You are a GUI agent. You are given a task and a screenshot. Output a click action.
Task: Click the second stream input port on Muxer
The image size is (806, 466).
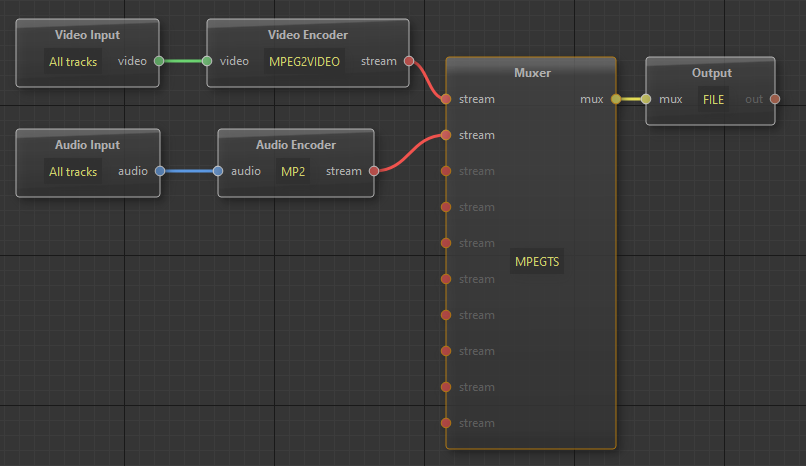tap(446, 135)
